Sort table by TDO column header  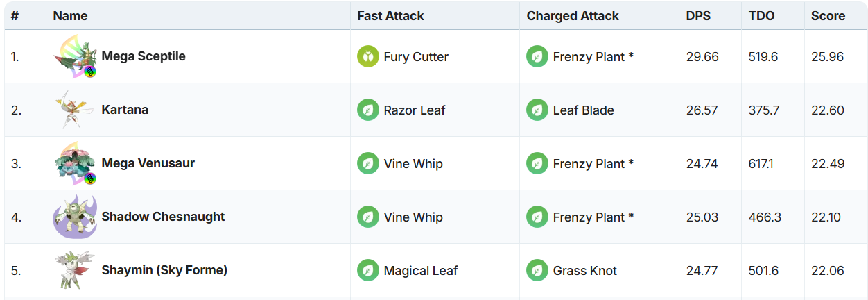tap(761, 16)
